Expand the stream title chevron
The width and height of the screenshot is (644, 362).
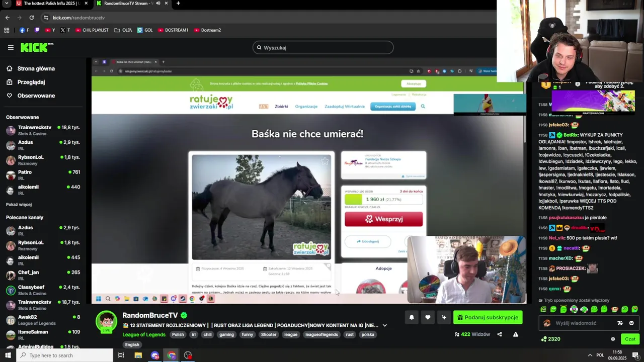[x=384, y=325]
